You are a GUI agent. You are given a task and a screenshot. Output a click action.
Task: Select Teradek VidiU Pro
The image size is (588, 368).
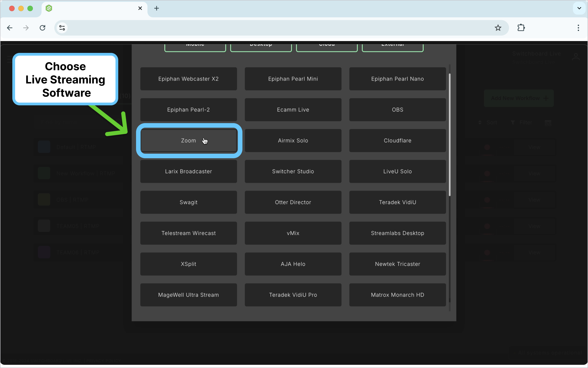click(x=293, y=295)
